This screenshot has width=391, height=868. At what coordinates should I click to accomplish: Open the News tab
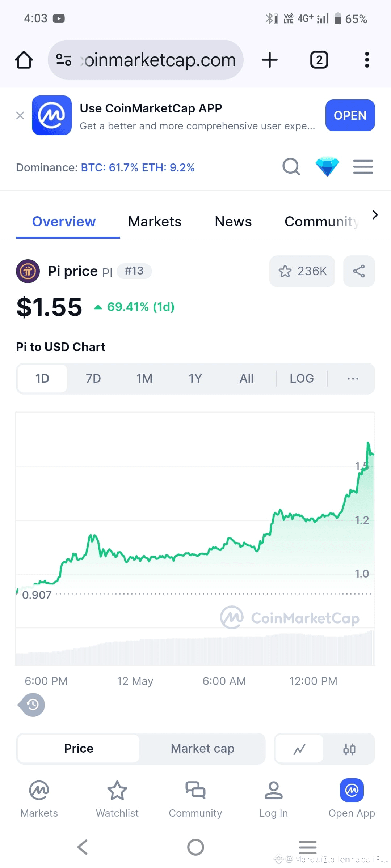click(233, 222)
